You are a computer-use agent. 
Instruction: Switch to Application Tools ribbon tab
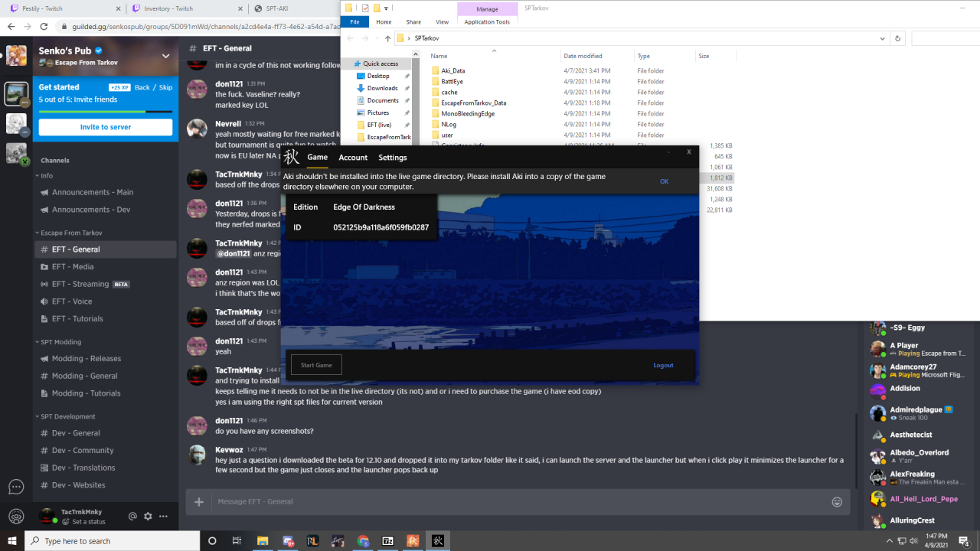487,21
